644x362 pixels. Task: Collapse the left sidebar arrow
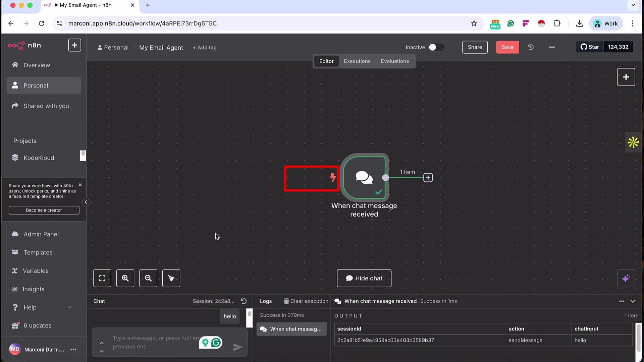pyautogui.click(x=86, y=202)
